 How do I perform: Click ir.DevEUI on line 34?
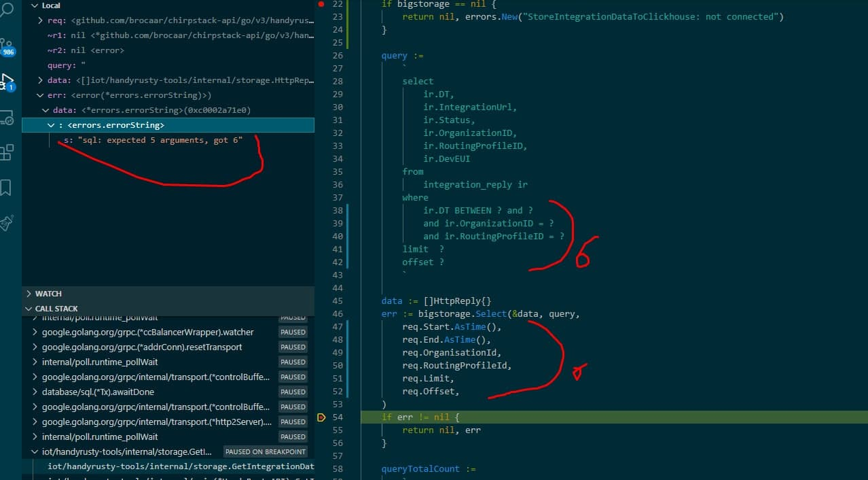tap(447, 159)
